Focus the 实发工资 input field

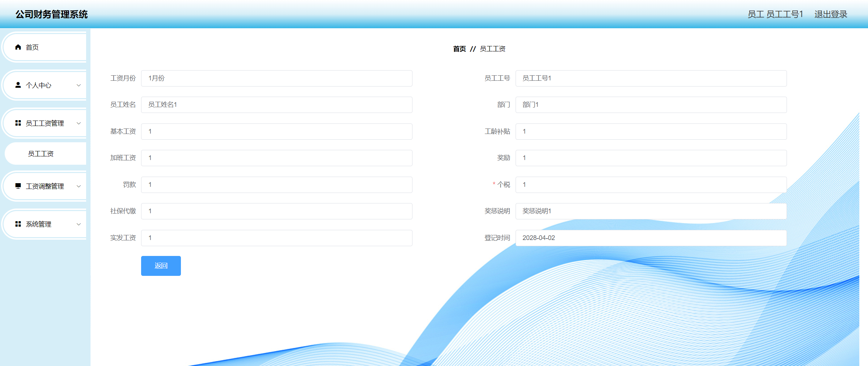pyautogui.click(x=277, y=238)
